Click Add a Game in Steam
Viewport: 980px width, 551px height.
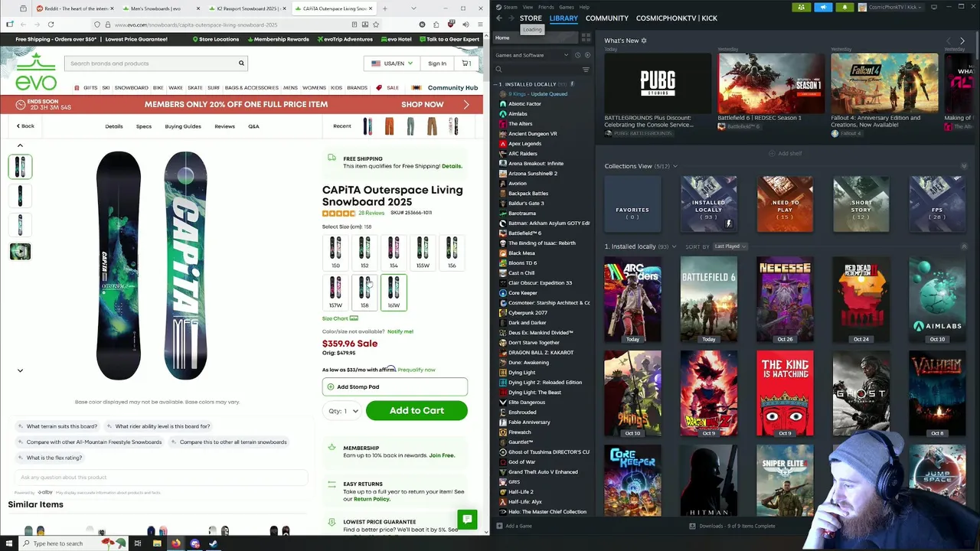click(x=514, y=526)
